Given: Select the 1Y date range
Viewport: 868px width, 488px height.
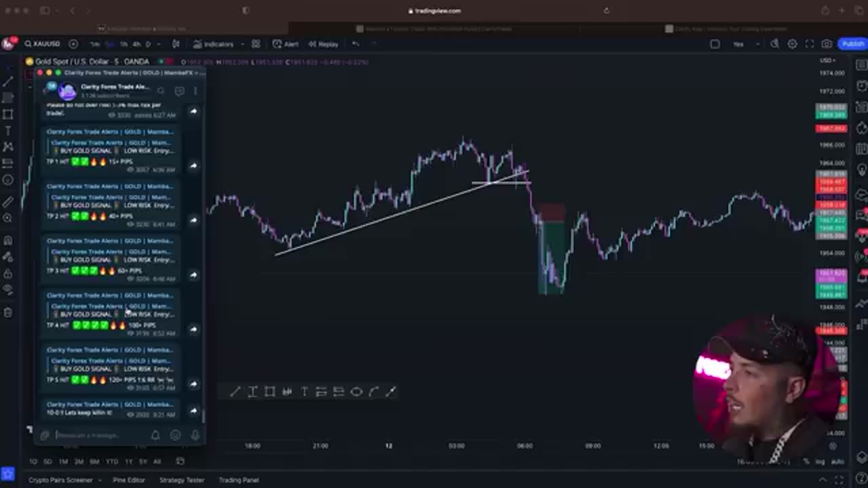Looking at the screenshot, I should tap(129, 462).
